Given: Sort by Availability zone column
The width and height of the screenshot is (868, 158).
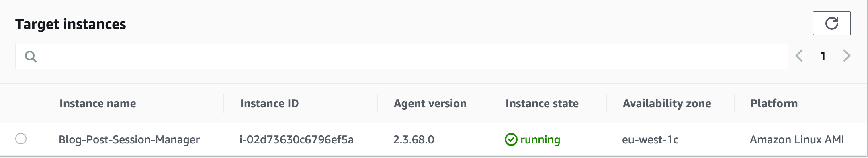Looking at the screenshot, I should click(667, 104).
